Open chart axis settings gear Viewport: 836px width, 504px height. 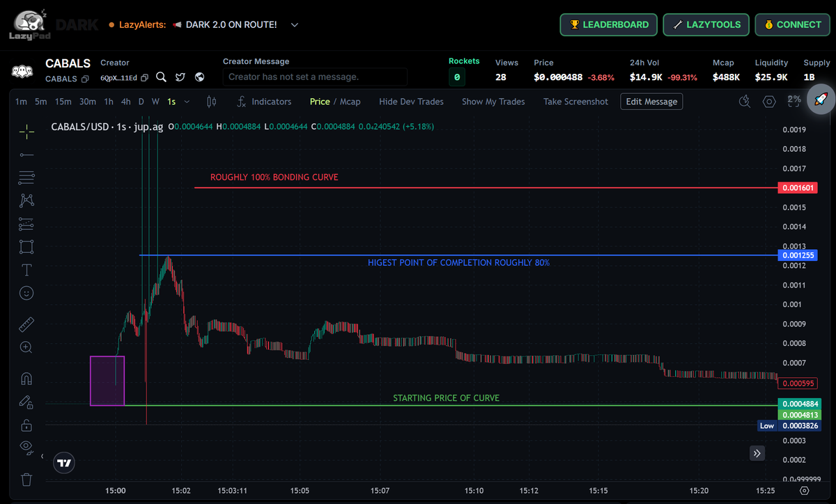tap(805, 491)
